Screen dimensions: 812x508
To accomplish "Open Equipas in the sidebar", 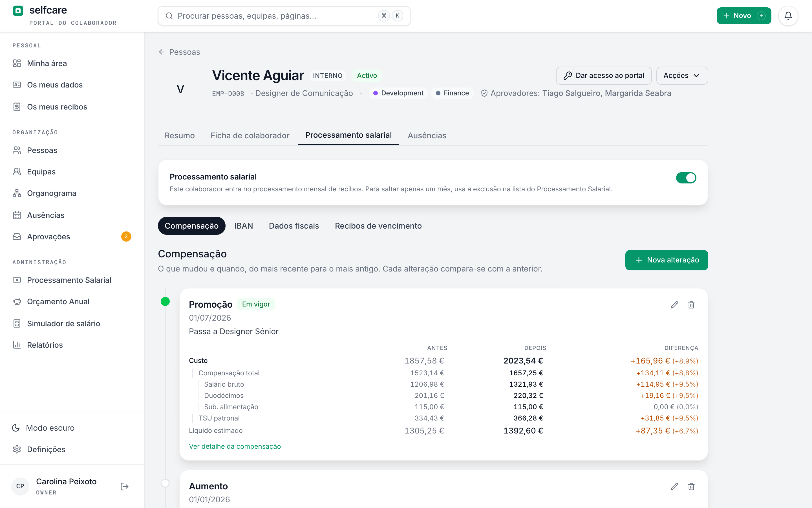I will pos(72,172).
